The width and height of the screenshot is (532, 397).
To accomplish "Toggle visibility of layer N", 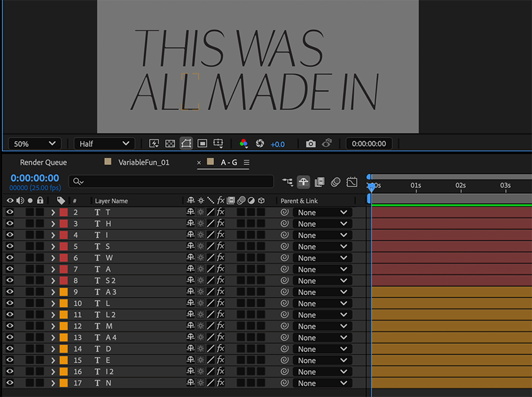I will tap(10, 383).
